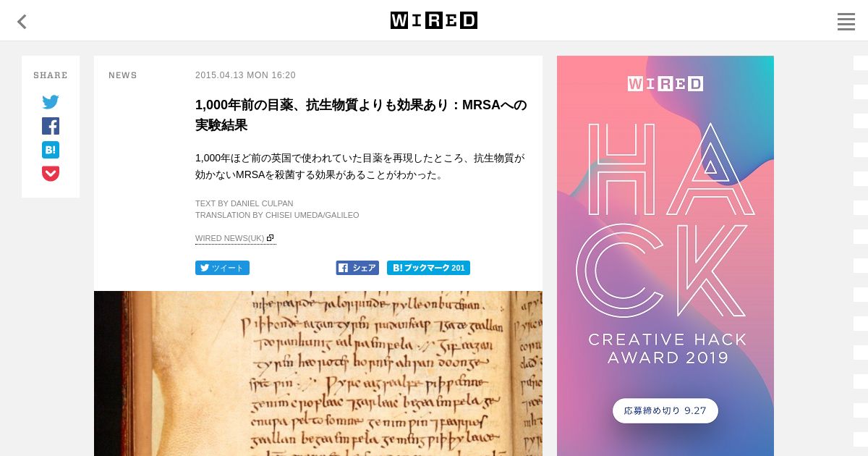The width and height of the screenshot is (868, 456).
Task: Click the WIRED logo inside the ad banner
Action: [x=665, y=83]
